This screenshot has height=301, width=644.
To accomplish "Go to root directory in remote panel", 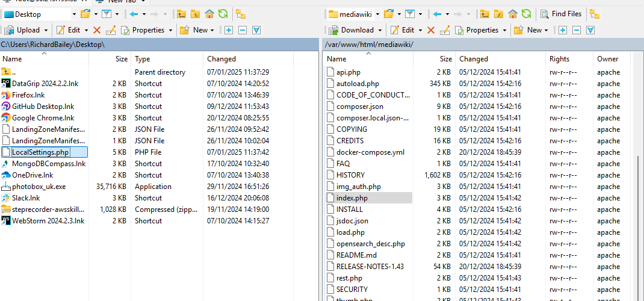I will [x=498, y=14].
